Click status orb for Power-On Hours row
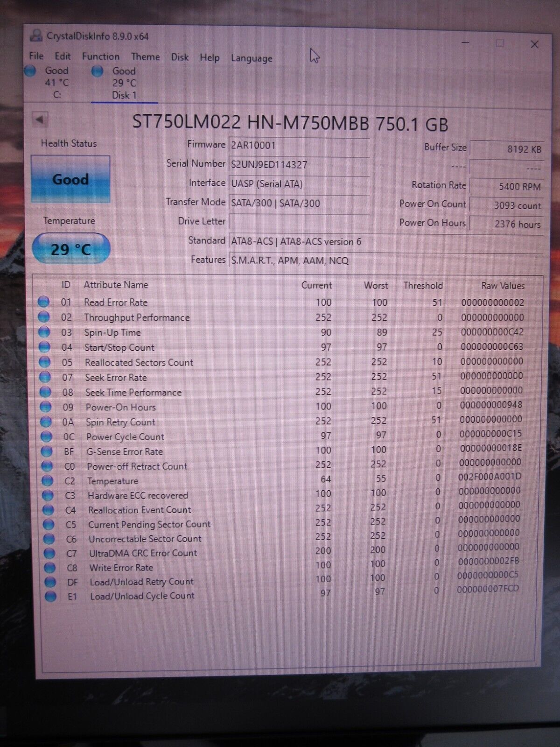The height and width of the screenshot is (747, 560). [46, 407]
